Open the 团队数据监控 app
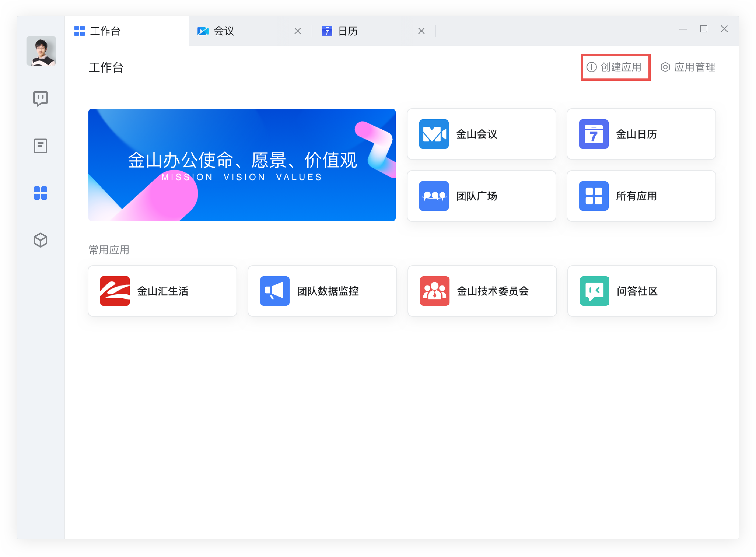This screenshot has width=756, height=557. (322, 291)
